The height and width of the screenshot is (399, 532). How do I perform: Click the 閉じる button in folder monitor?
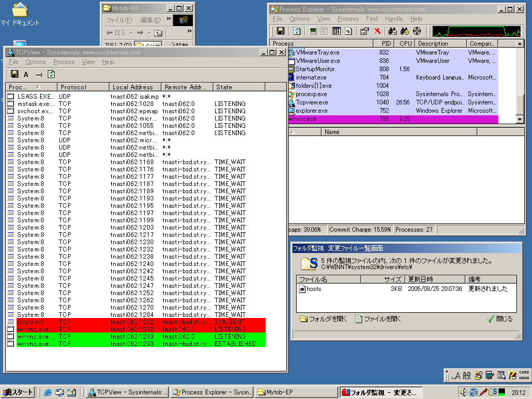coord(500,319)
